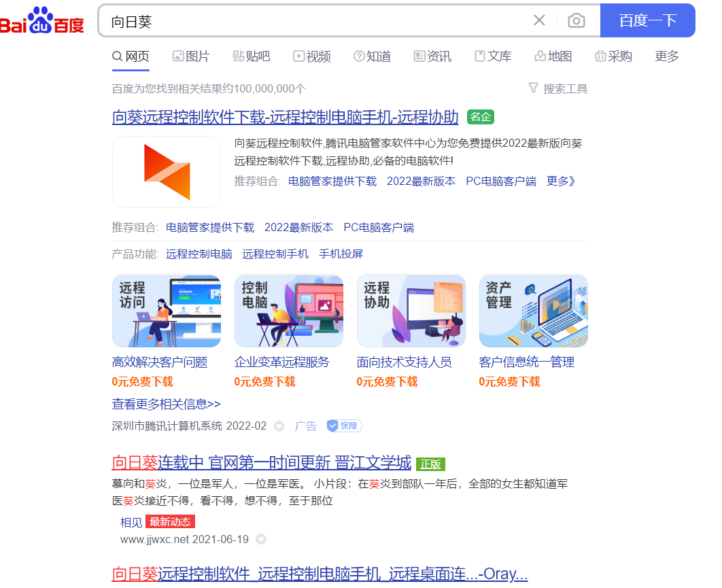Select the 网页 tab
This screenshot has width=722, height=588.
[x=131, y=56]
